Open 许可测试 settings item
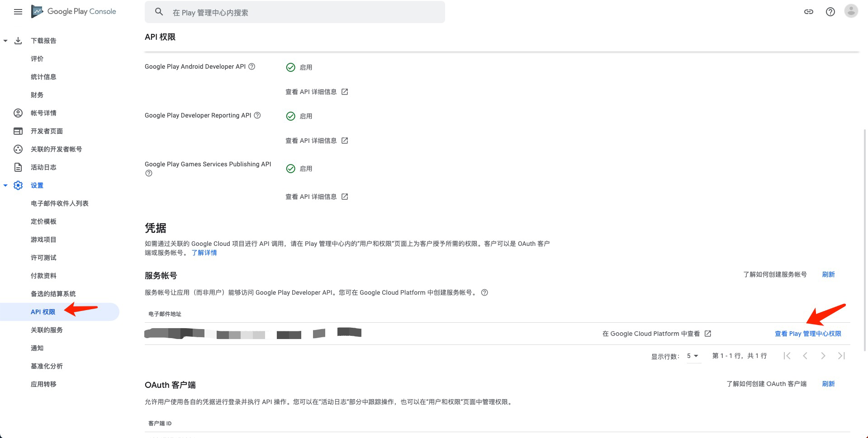 point(43,258)
